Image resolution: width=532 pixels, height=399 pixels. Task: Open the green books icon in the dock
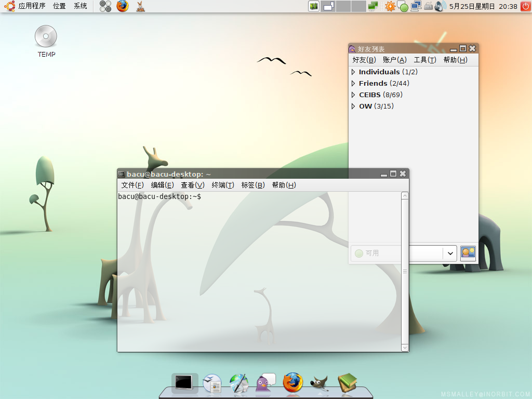click(347, 383)
